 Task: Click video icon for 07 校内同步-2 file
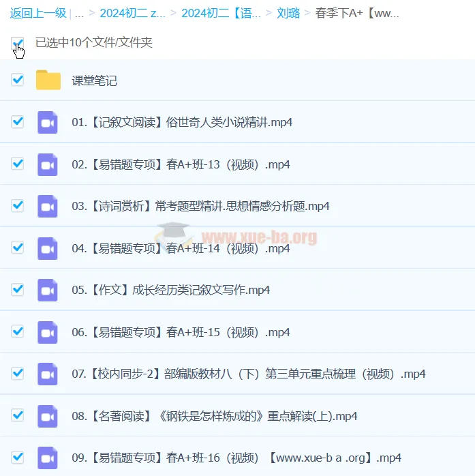[48, 374]
